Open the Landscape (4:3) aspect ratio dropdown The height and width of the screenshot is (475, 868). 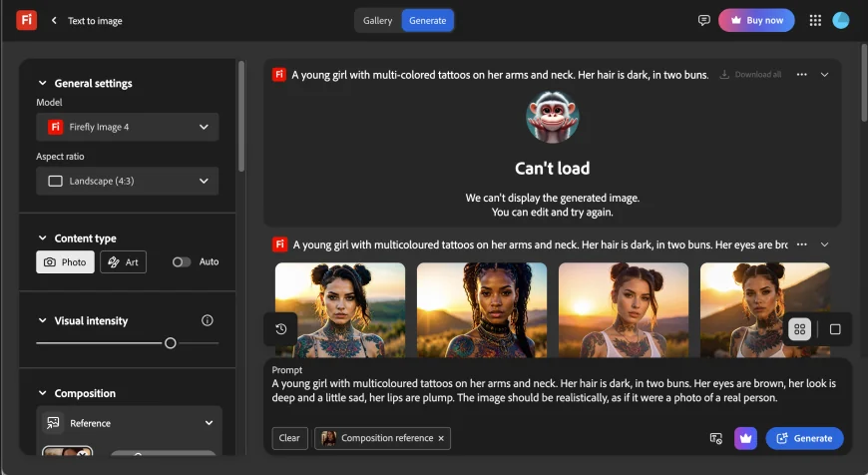point(128,181)
